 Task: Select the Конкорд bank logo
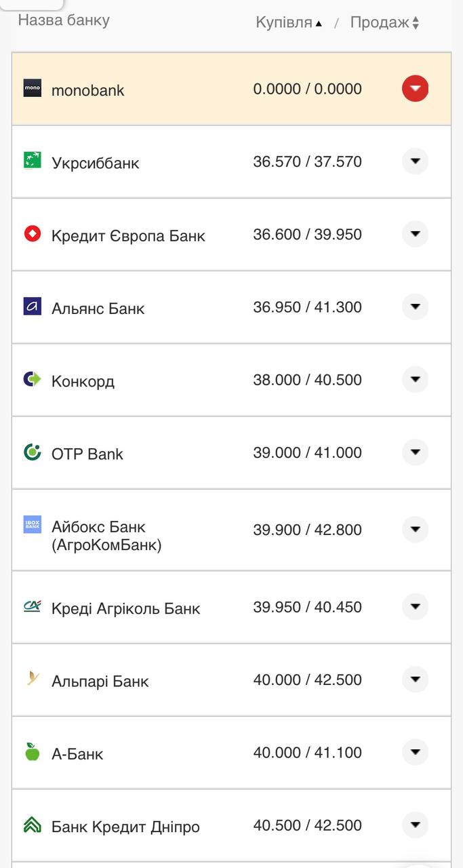[x=32, y=380]
